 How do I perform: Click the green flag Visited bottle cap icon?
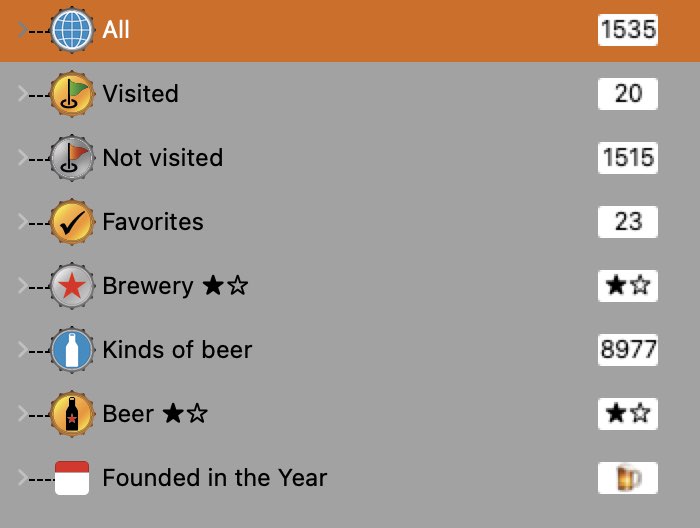[71, 94]
